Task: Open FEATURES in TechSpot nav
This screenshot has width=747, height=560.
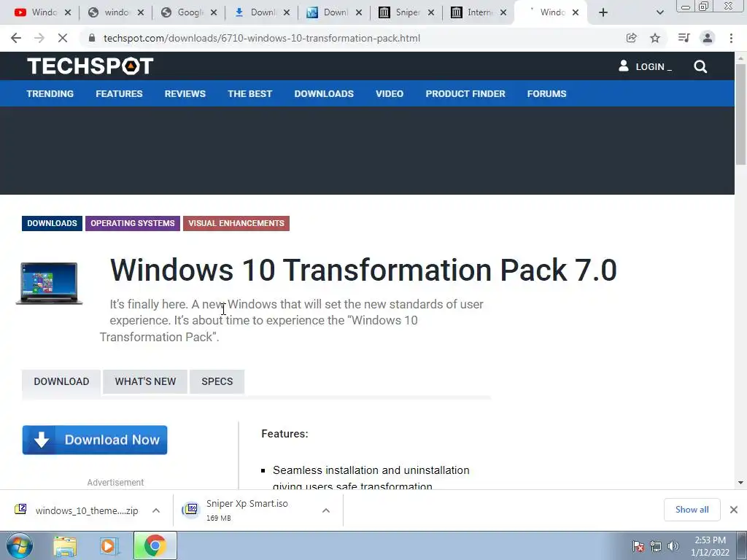Action: point(119,94)
